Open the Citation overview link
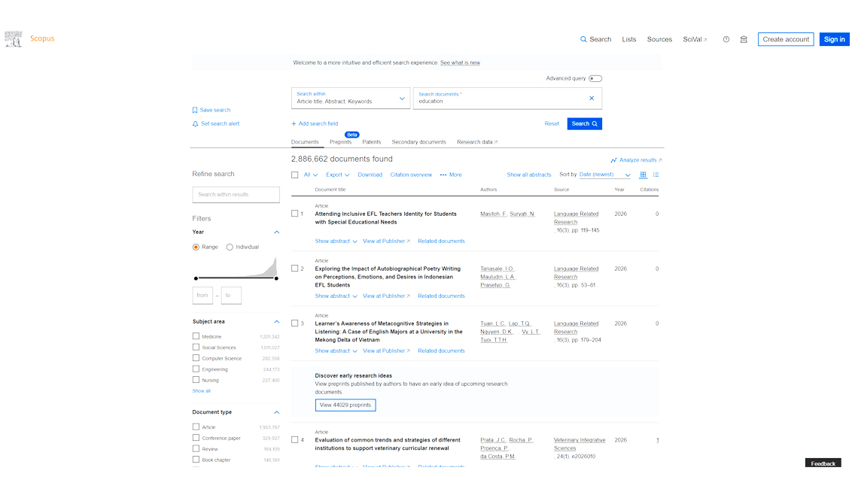 point(411,175)
